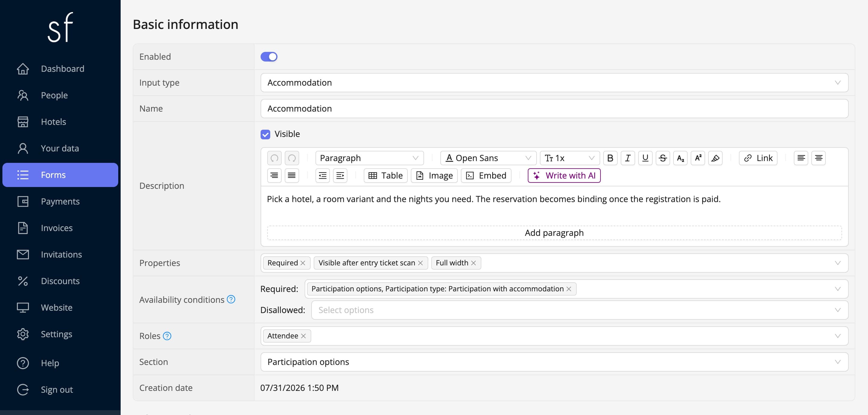
Task: Expand Required availability conditions dropdown
Action: click(x=838, y=289)
